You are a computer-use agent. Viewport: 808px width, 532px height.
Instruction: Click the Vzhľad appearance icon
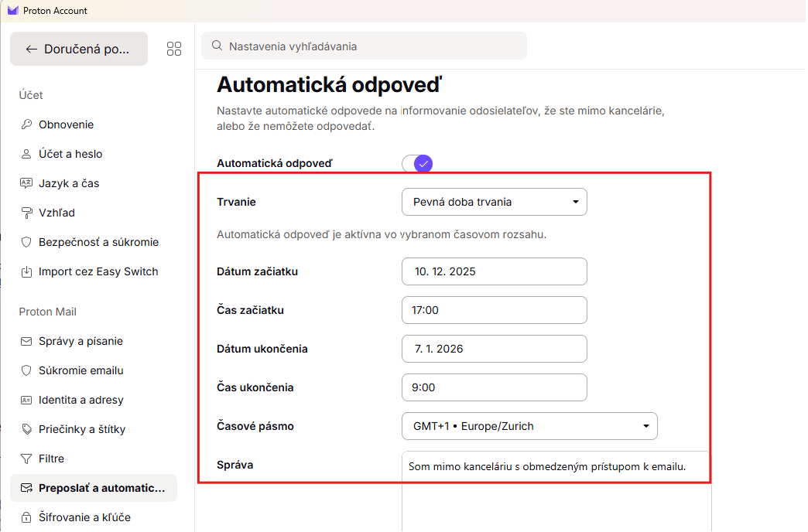(26, 213)
